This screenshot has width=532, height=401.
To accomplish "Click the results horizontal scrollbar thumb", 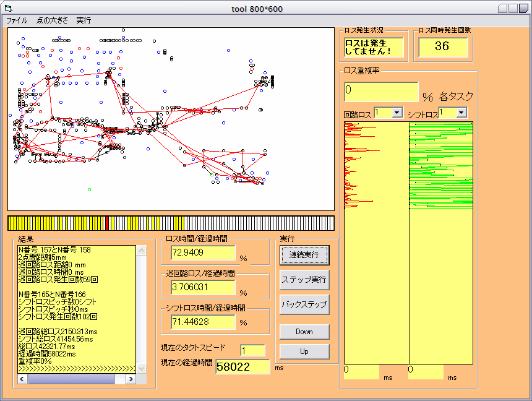I will click(x=71, y=379).
